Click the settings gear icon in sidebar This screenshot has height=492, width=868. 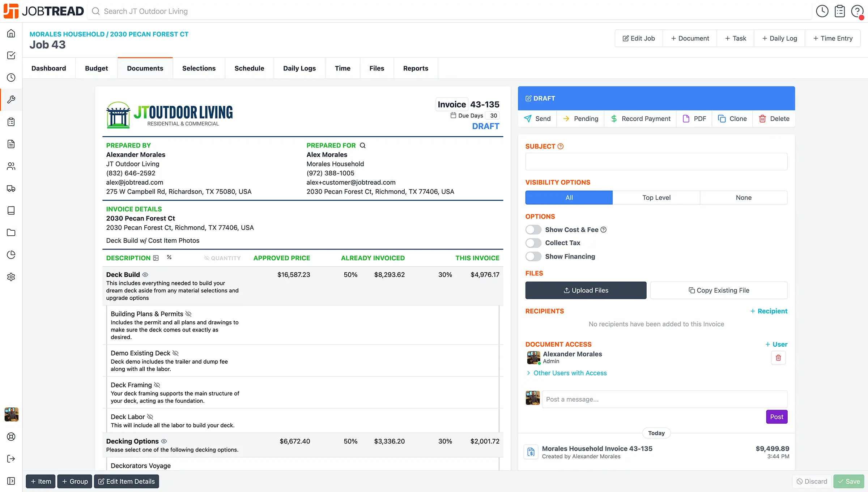point(11,277)
